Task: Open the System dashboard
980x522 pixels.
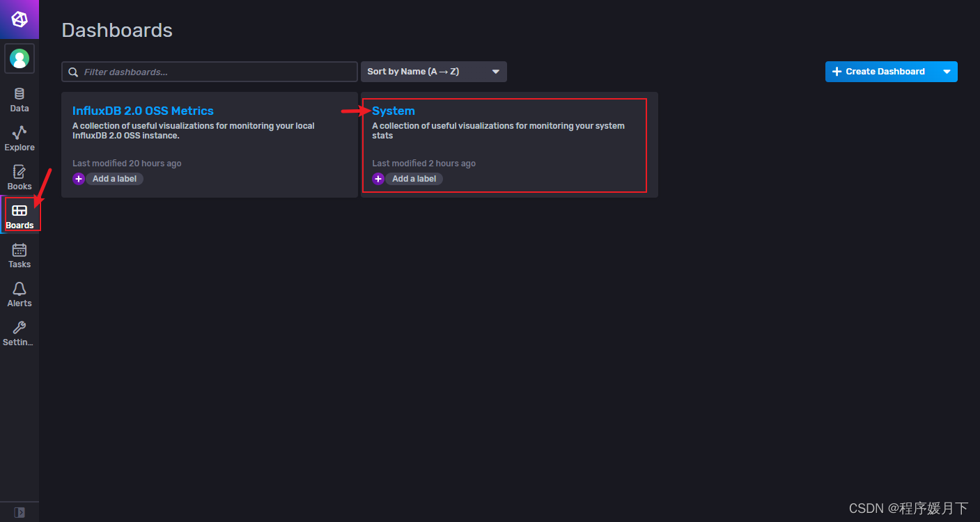Action: click(394, 111)
